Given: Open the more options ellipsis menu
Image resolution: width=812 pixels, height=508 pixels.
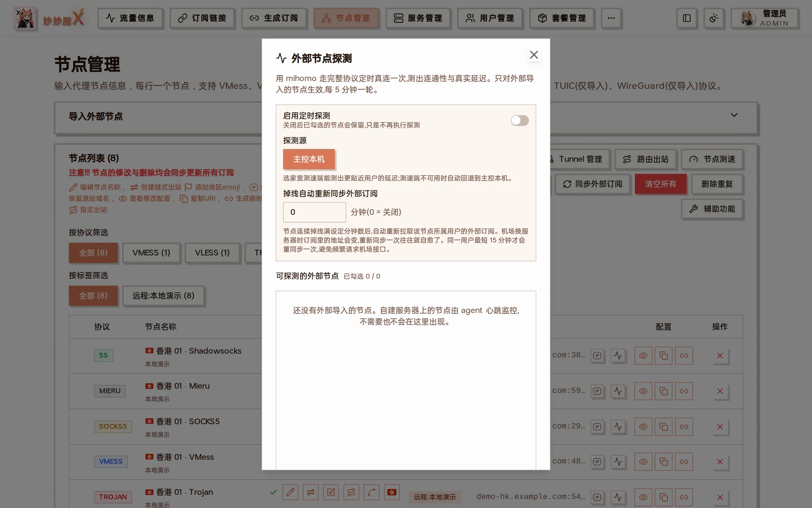Looking at the screenshot, I should 611,18.
